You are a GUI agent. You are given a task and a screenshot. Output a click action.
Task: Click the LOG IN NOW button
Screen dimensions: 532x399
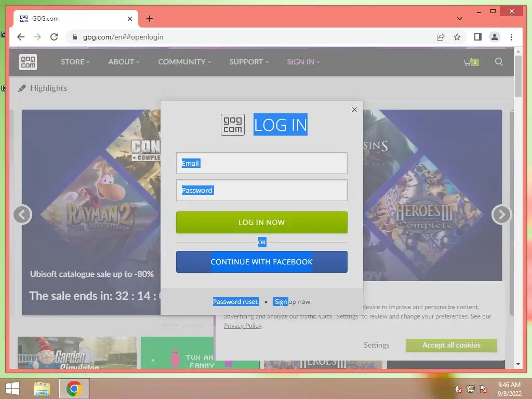click(x=262, y=222)
